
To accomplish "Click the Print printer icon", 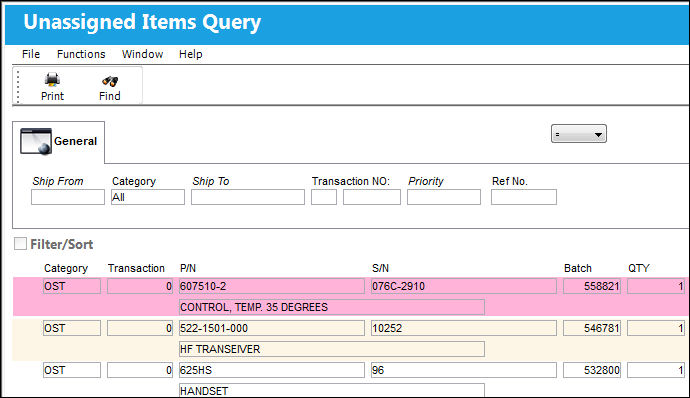I will point(52,80).
